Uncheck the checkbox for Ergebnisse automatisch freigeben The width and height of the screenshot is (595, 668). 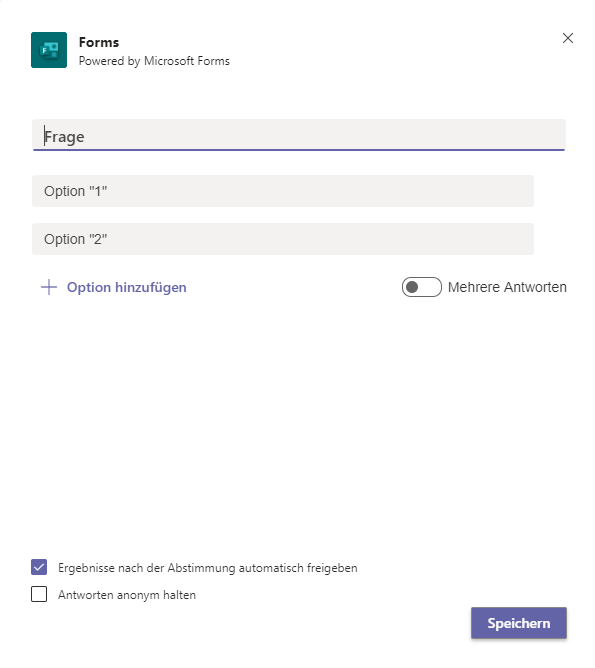(39, 567)
